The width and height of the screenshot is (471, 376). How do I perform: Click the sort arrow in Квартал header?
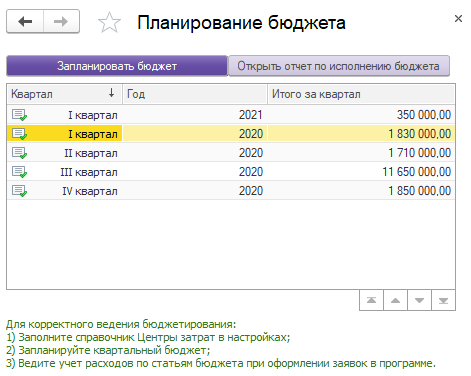click(111, 93)
